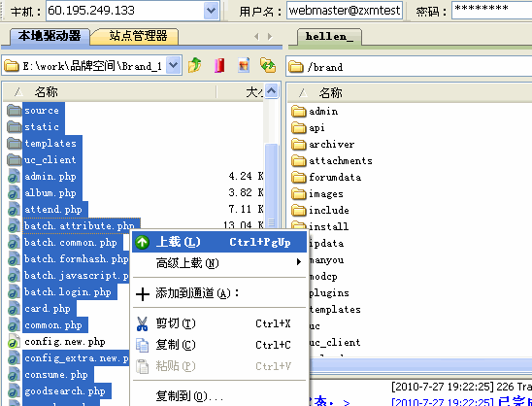Click the scissors cut icon in context menu
The height and width of the screenshot is (406, 532).
click(142, 323)
